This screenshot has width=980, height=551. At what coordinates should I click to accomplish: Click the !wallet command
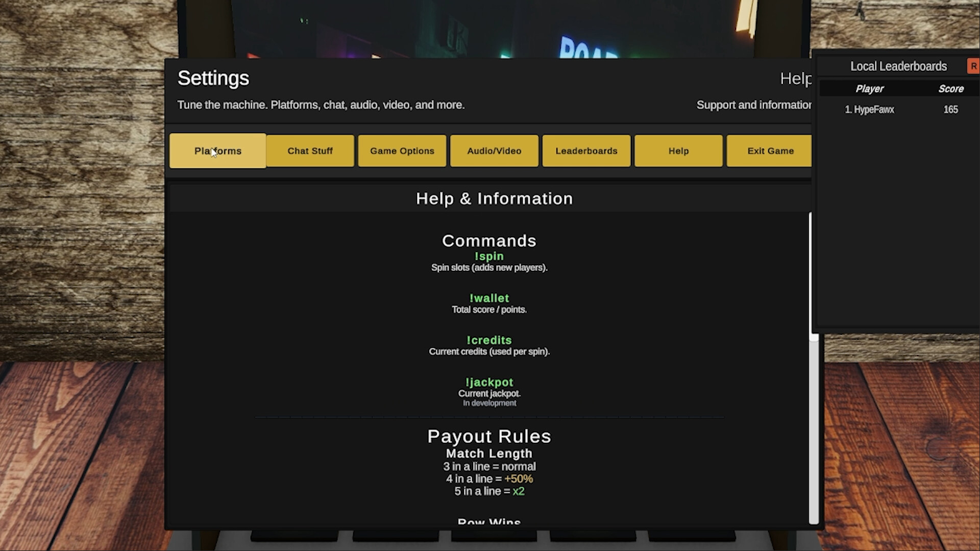tap(489, 298)
